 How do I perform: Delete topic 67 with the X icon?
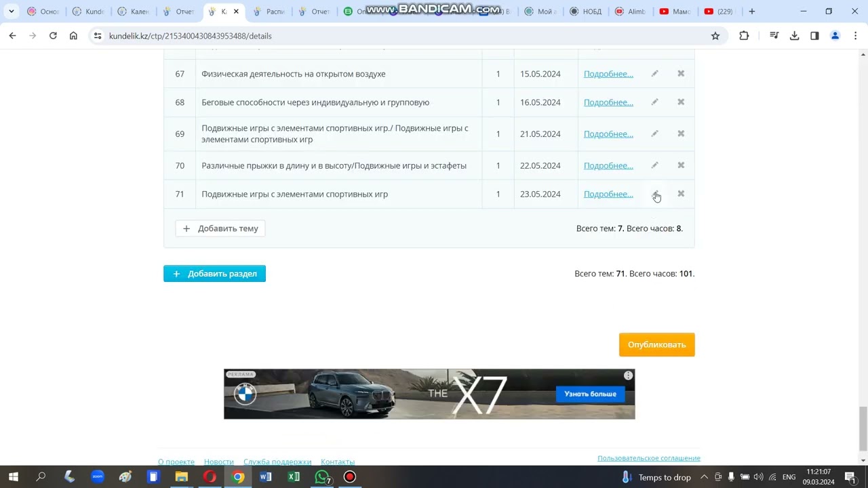(681, 73)
